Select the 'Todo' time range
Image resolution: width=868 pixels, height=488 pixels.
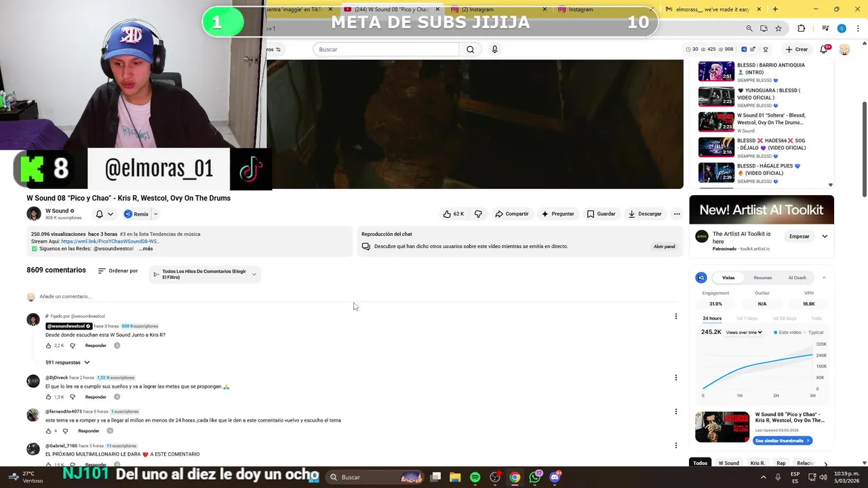[x=816, y=319]
